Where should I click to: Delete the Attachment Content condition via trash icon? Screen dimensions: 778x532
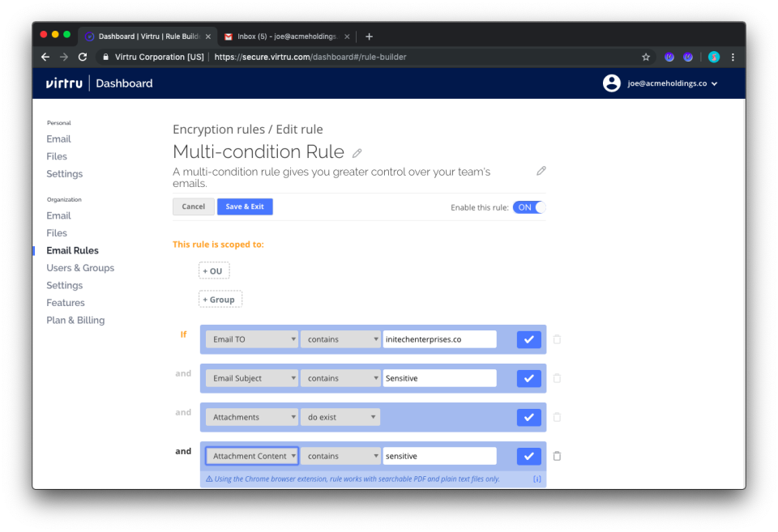point(557,456)
